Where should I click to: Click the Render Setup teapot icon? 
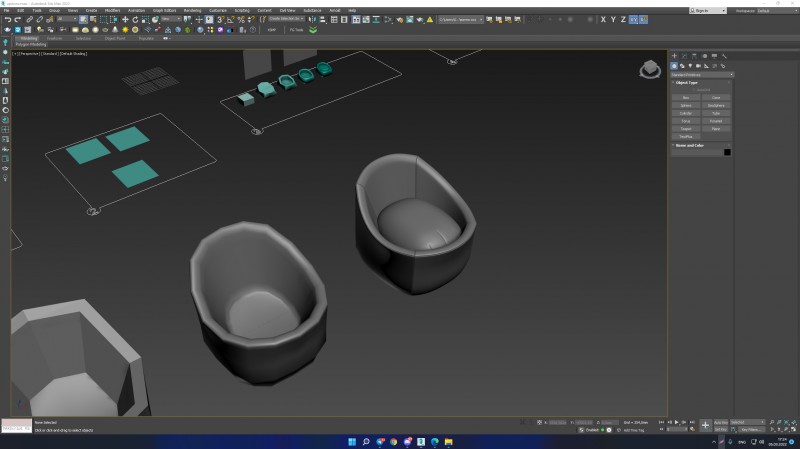399,20
